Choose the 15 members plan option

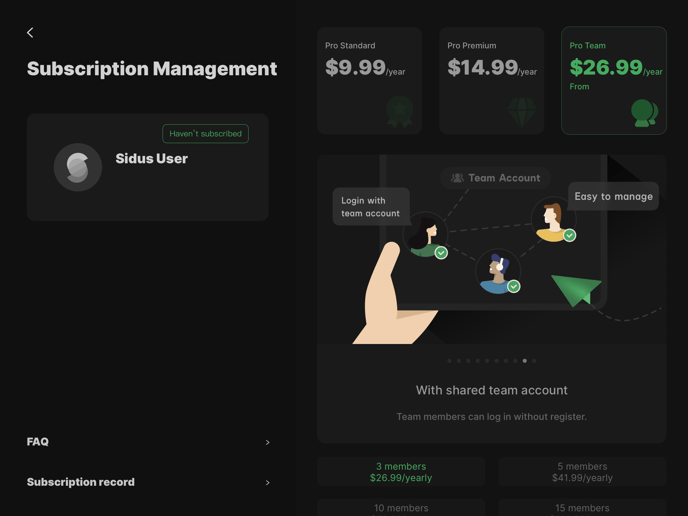(582, 508)
